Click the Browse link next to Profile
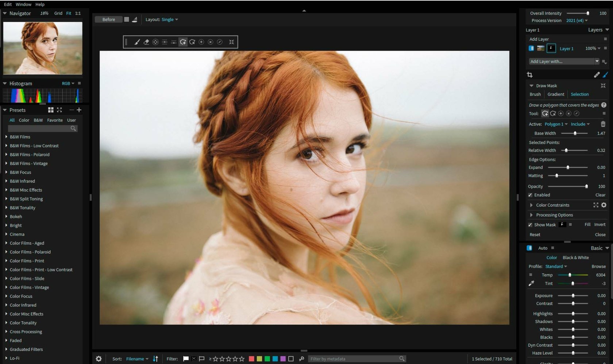This screenshot has width=613, height=364. [x=598, y=266]
